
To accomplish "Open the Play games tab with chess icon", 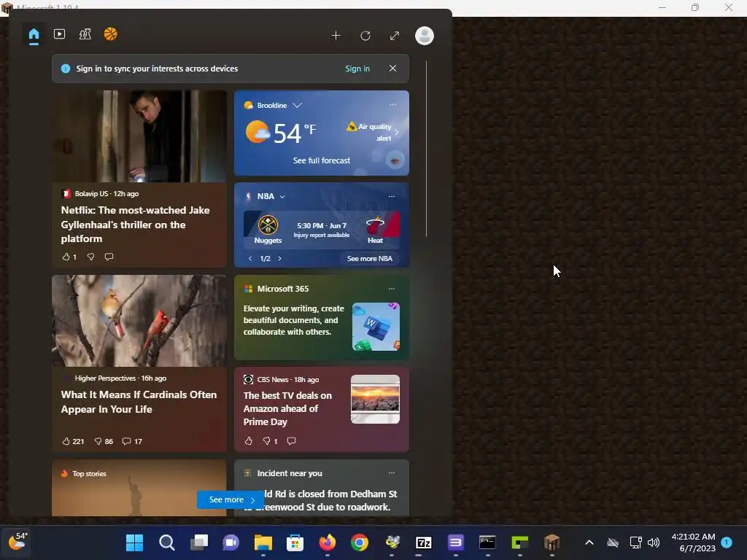I will (x=85, y=34).
